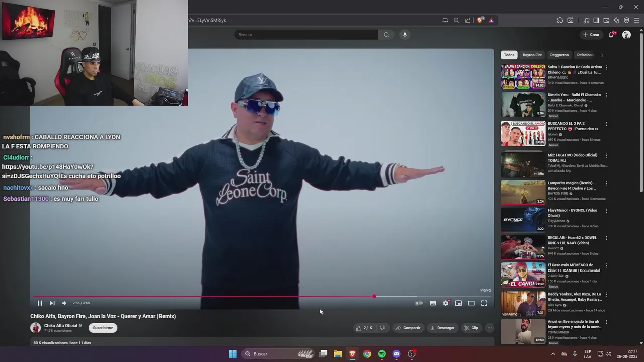This screenshot has width=644, height=362.
Task: Open options for Mix: FUGITIVO
Action: coord(606,156)
